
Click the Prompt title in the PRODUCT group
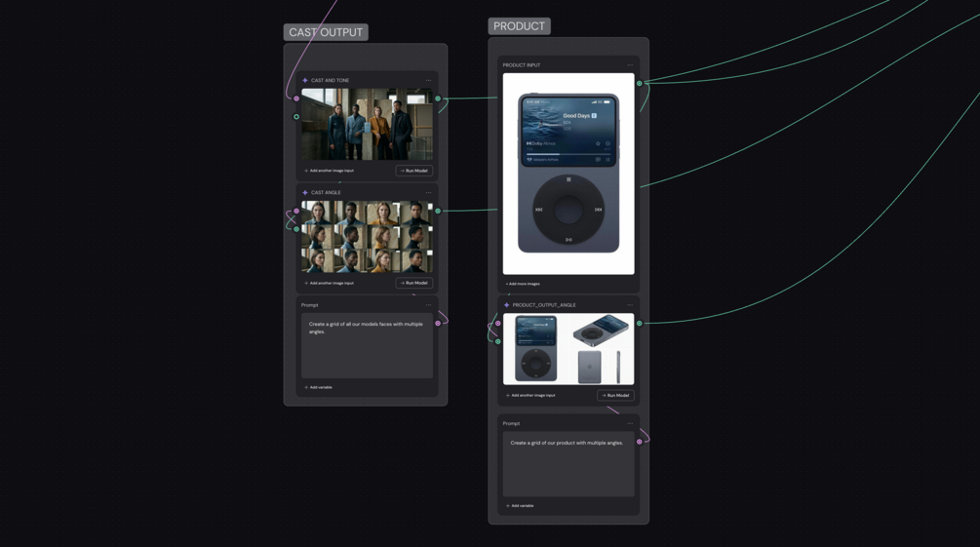pos(511,423)
